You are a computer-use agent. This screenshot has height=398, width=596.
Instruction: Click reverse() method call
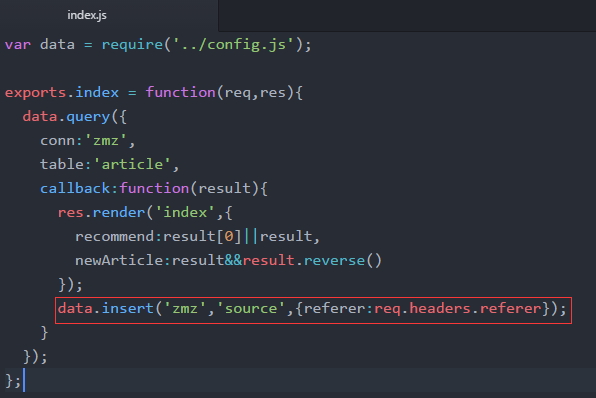(x=342, y=260)
